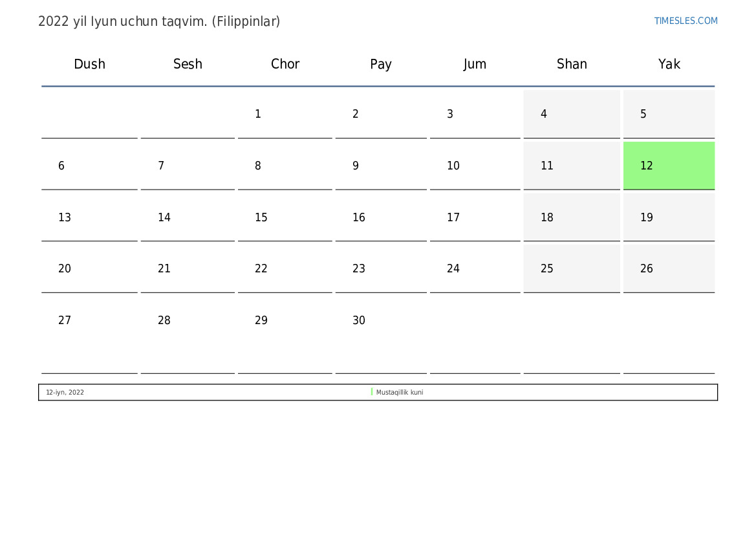The height and width of the screenshot is (535, 756).
Task: Open the TIMESLES.COM link
Action: (x=686, y=21)
